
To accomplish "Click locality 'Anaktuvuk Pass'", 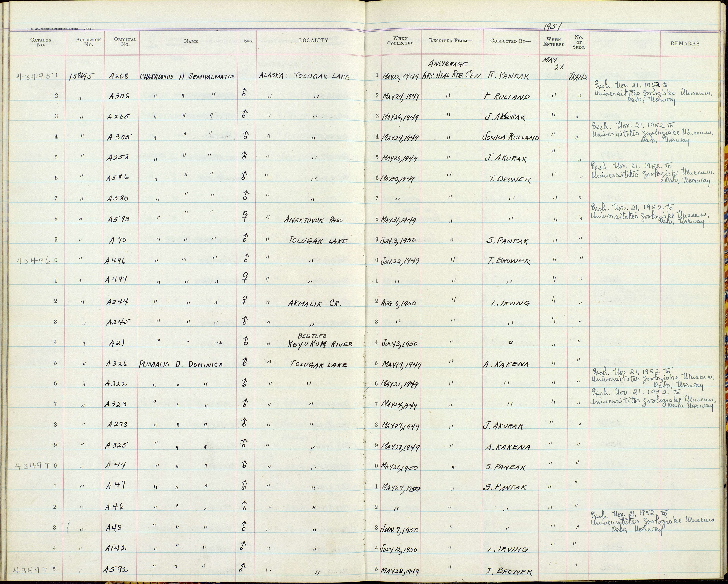I will tap(313, 220).
